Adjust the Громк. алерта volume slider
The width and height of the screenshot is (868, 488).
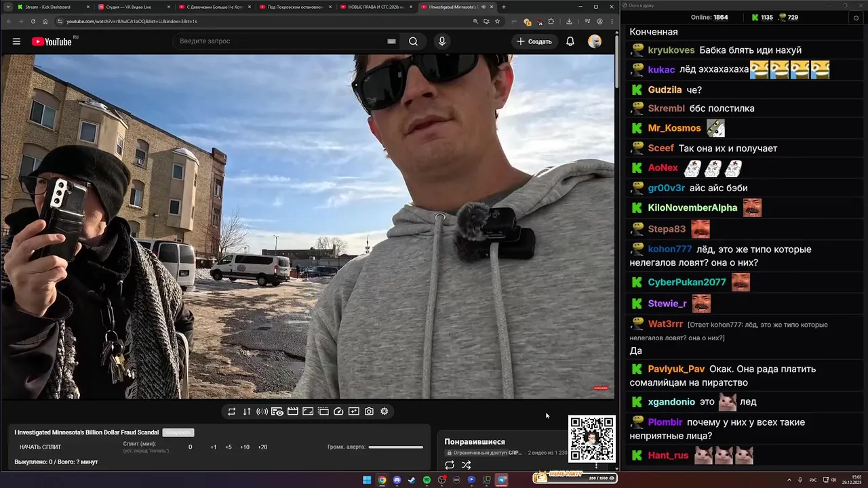[x=396, y=447]
